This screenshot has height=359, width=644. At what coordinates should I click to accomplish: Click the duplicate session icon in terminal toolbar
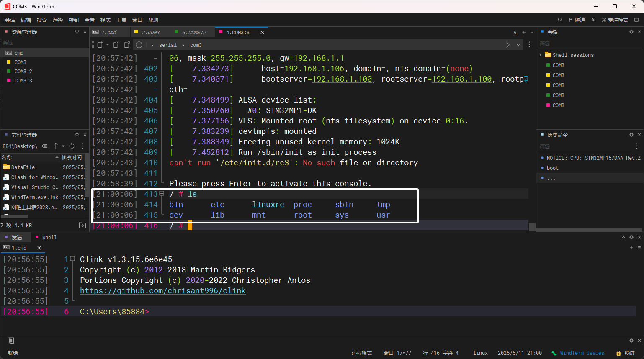[x=127, y=45]
